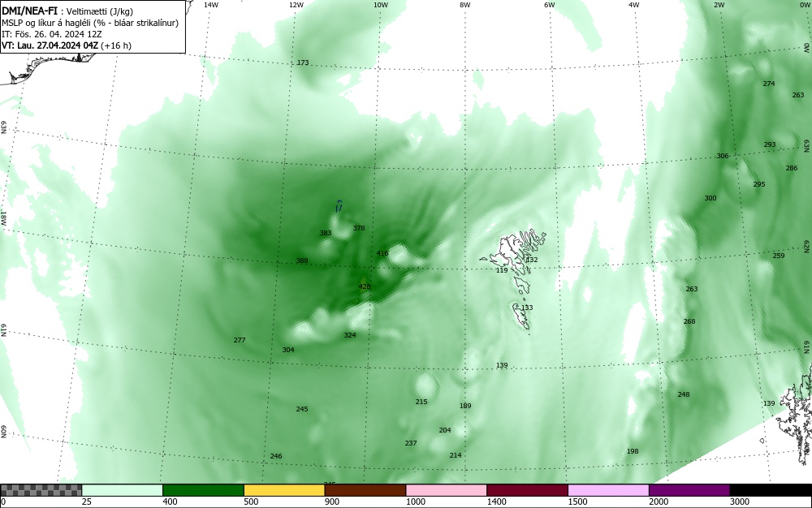
Task: Click the legend label '1400'
Action: 496,502
